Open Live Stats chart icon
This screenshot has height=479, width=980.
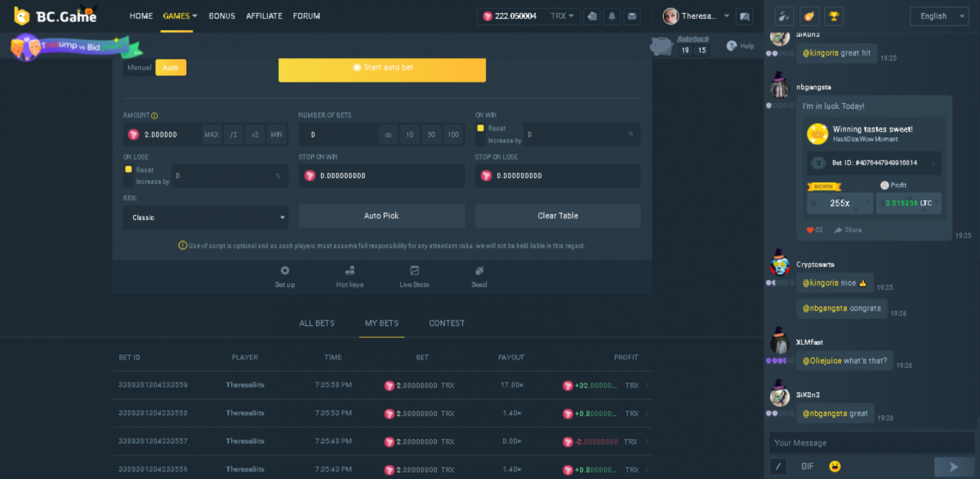(414, 271)
